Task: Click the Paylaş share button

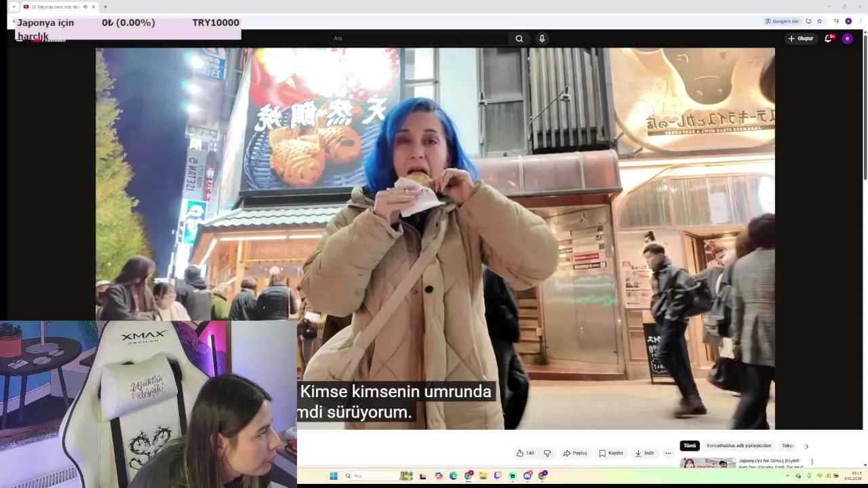Action: click(x=575, y=453)
